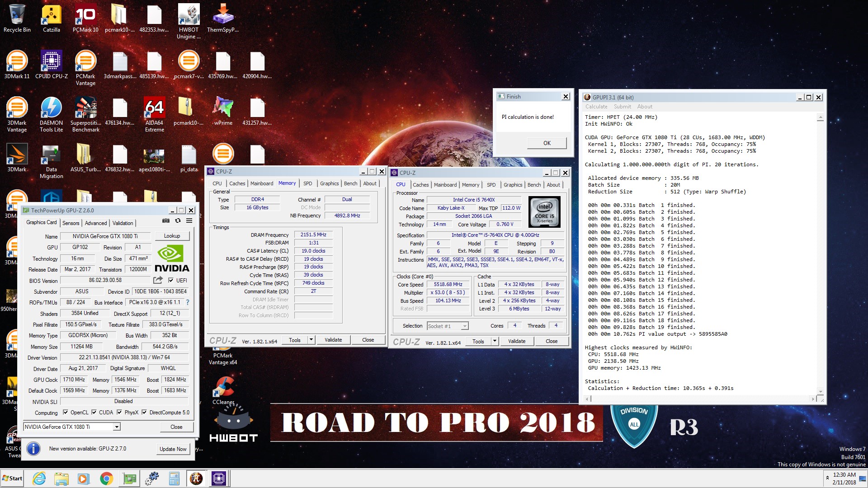
Task: Show hidden tray icons arrow
Action: (827, 478)
